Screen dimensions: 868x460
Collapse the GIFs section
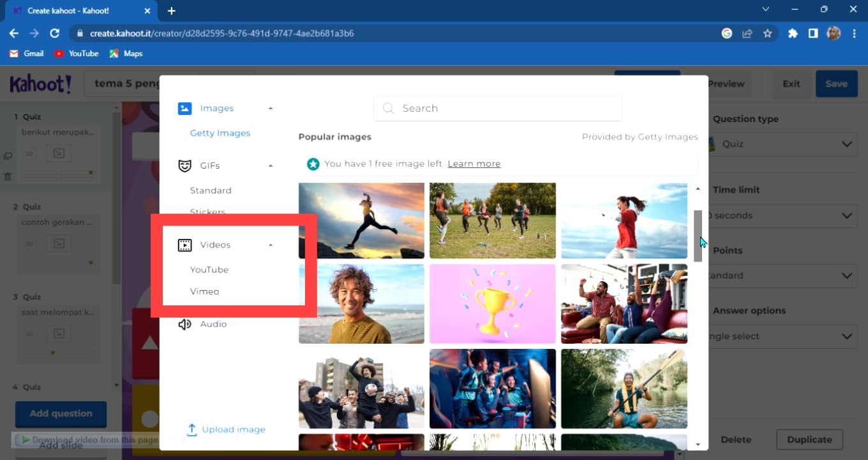point(271,165)
